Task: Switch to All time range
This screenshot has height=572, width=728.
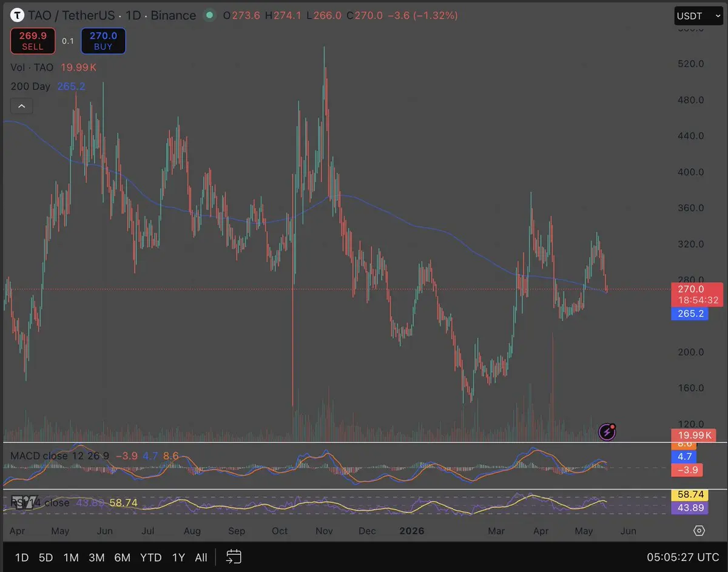Action: point(201,557)
